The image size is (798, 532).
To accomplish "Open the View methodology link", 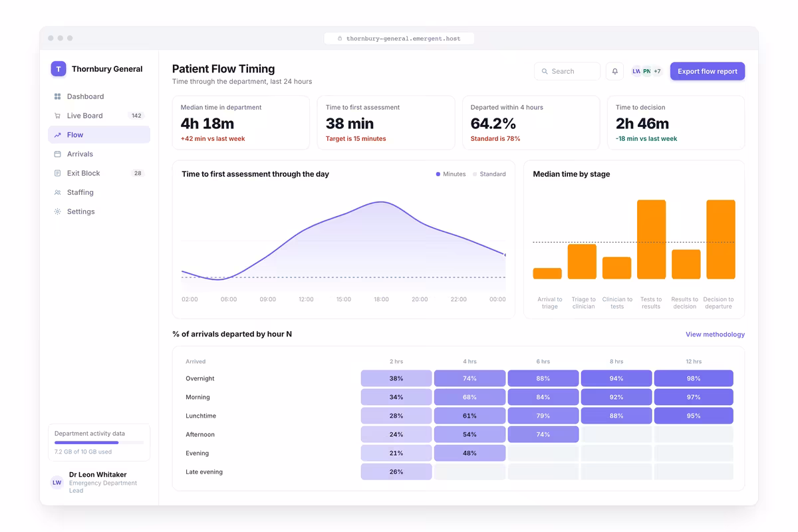I will pos(715,334).
